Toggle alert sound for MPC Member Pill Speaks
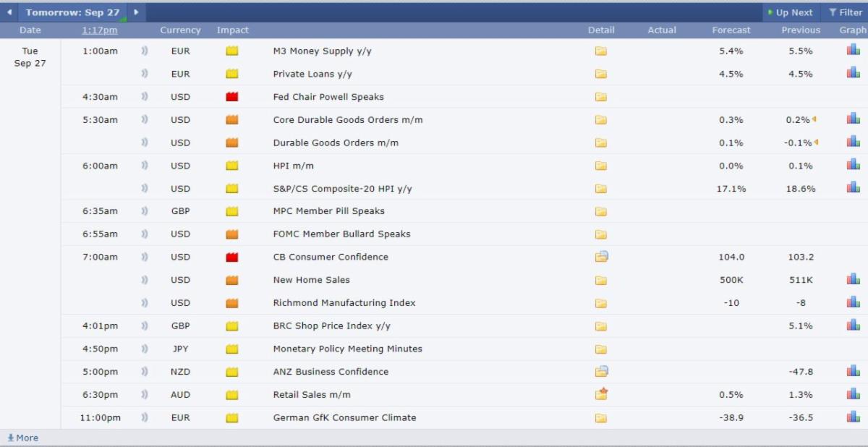 pos(144,211)
